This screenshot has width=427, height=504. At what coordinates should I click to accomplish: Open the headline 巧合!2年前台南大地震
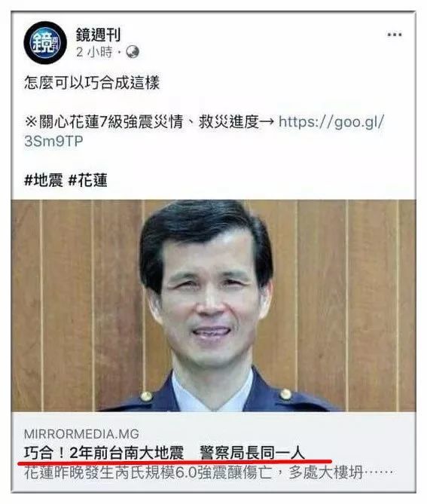(x=104, y=454)
